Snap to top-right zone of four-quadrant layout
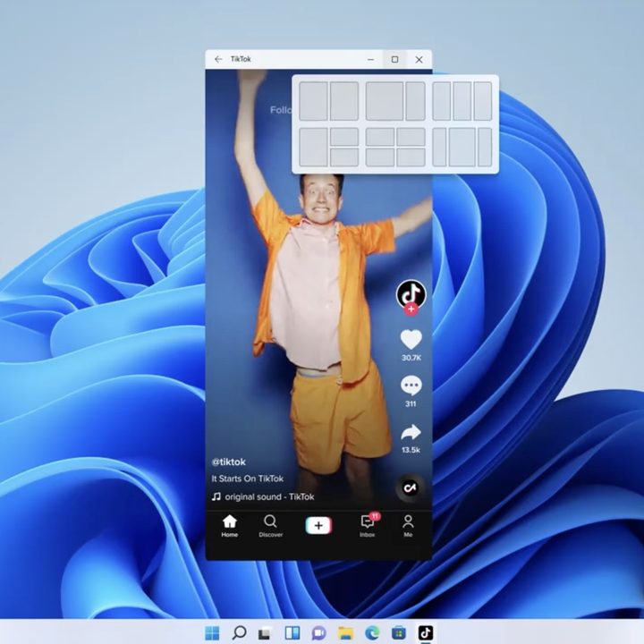 [x=411, y=136]
